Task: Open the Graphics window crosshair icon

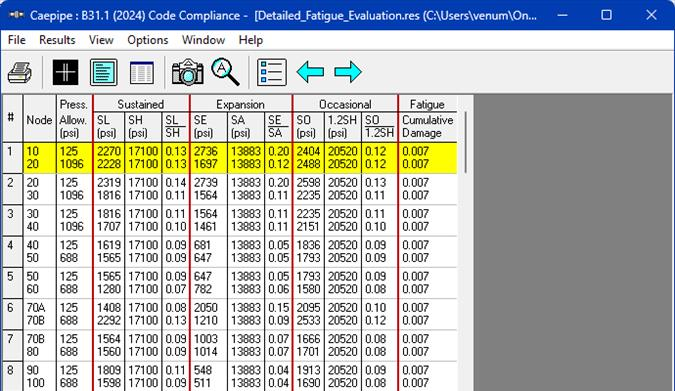Action: [65, 72]
